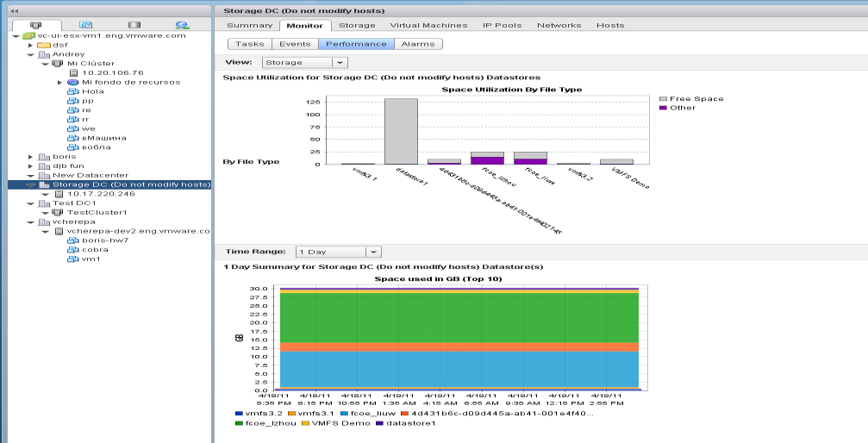
Task: Collapse the Andrey datacenter node
Action: tap(31, 55)
